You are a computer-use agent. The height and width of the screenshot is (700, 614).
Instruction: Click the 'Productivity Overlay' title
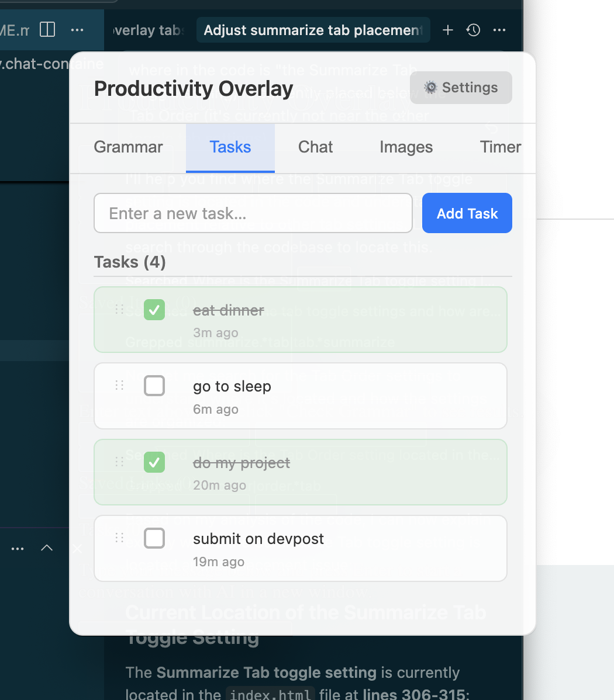(x=194, y=88)
